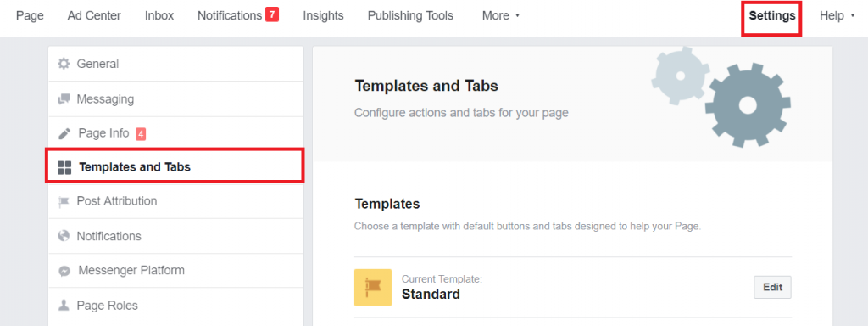Open the Insights tab

tap(323, 16)
